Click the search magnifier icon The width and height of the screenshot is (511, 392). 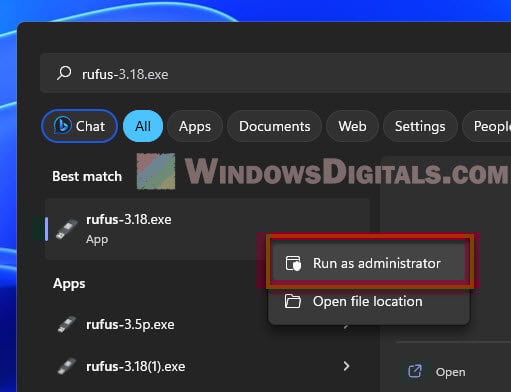point(64,72)
